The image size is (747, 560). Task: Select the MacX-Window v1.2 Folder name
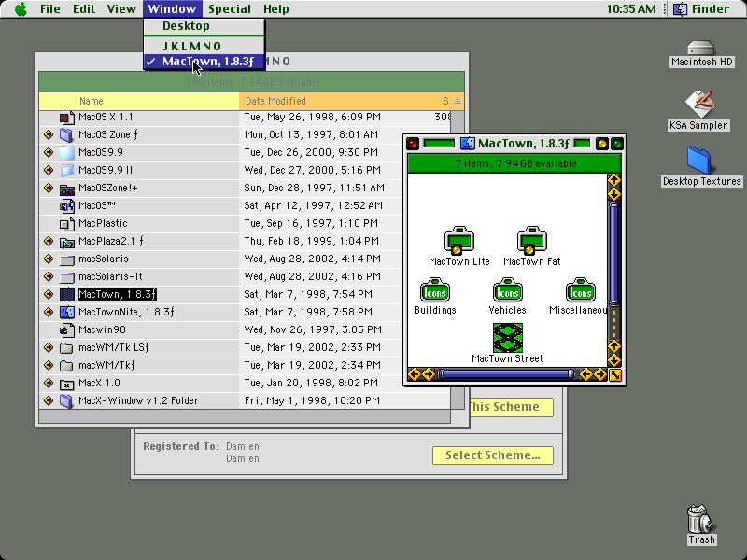[138, 400]
